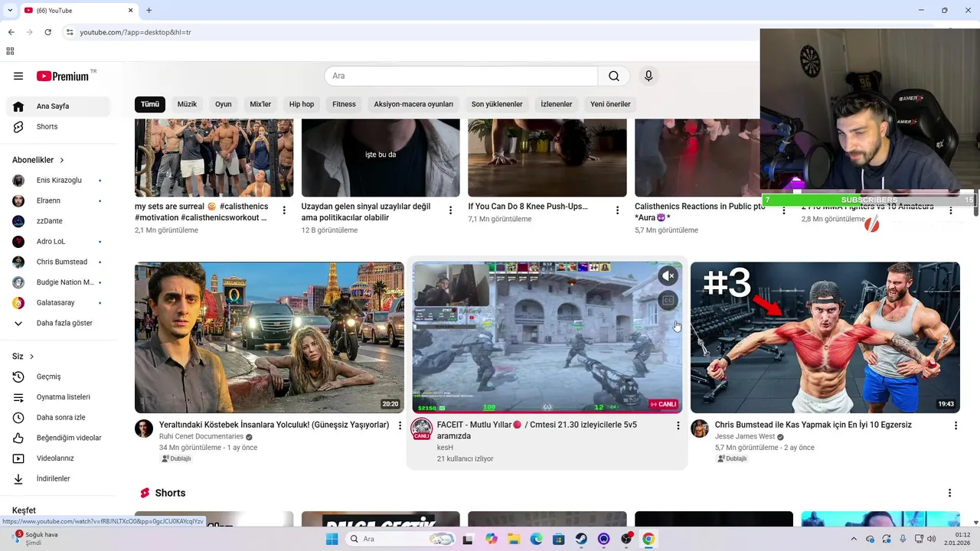This screenshot has width=980, height=551.
Task: Expand the Siz section arrow
Action: [x=31, y=357]
